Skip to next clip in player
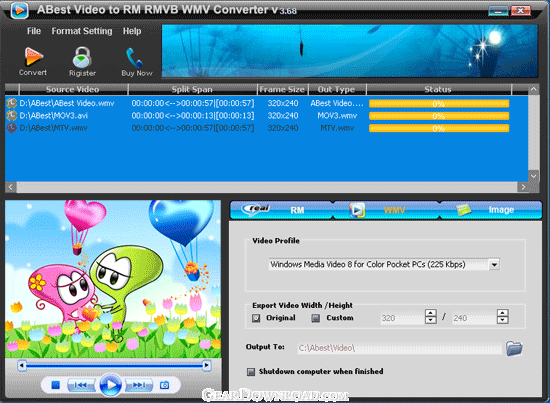Screen dimensions: 550x403 (x=139, y=385)
